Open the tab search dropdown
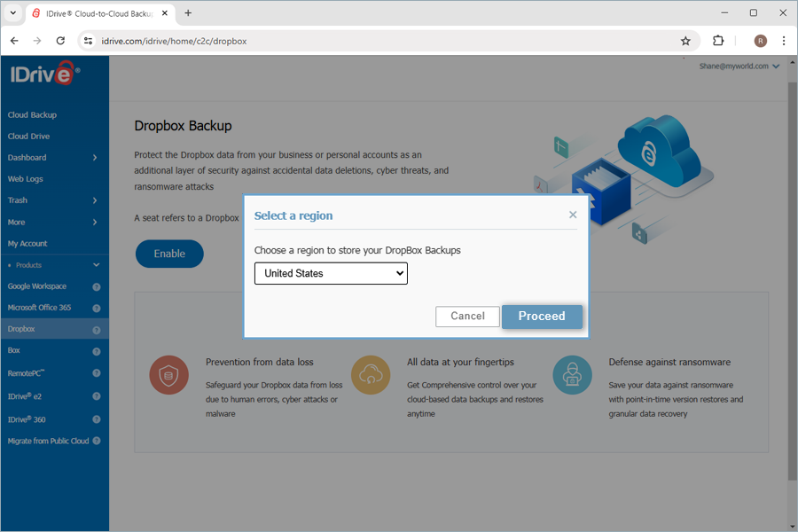The image size is (798, 532). (x=13, y=13)
